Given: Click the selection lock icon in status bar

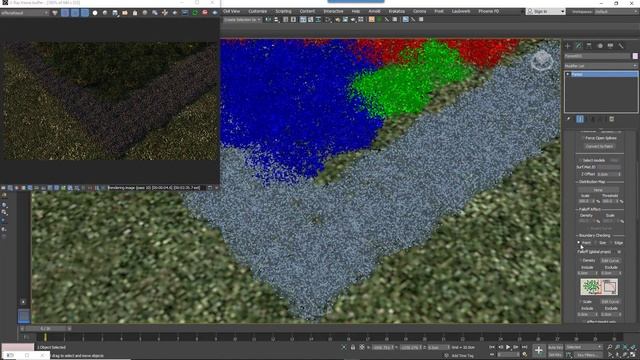Looking at the screenshot, I should tap(353, 347).
